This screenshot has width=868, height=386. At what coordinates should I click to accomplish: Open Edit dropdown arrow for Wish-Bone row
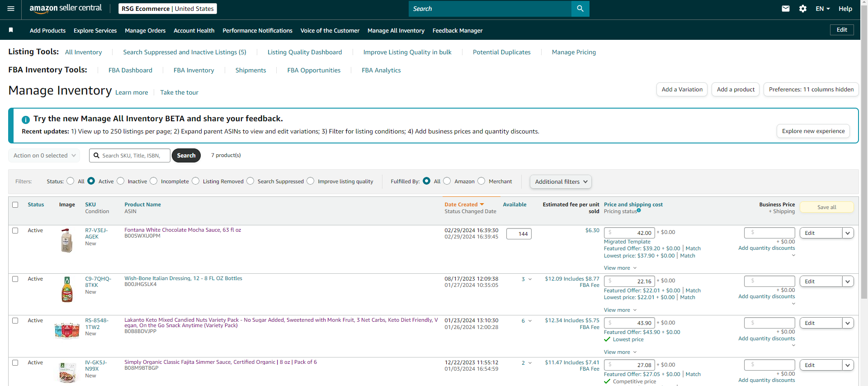[848, 281]
